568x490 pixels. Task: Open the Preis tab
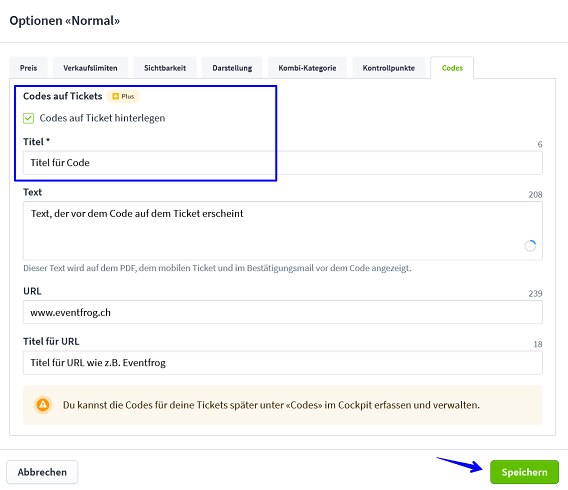(x=29, y=68)
